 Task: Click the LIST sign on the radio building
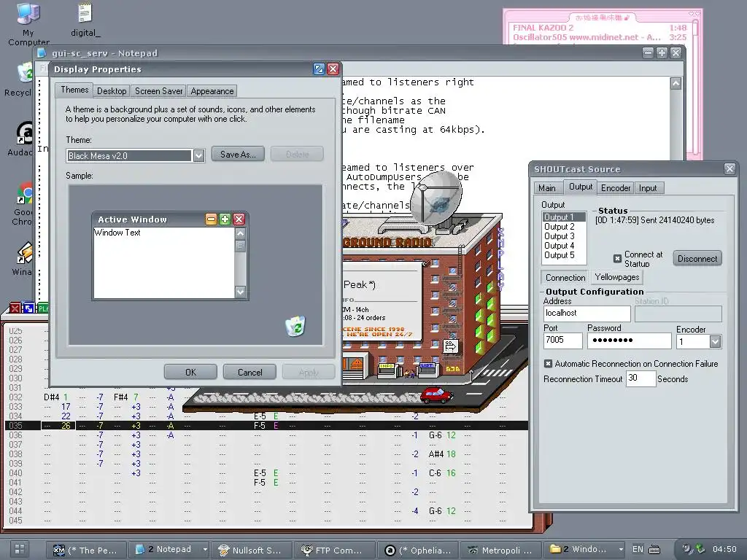[427, 366]
